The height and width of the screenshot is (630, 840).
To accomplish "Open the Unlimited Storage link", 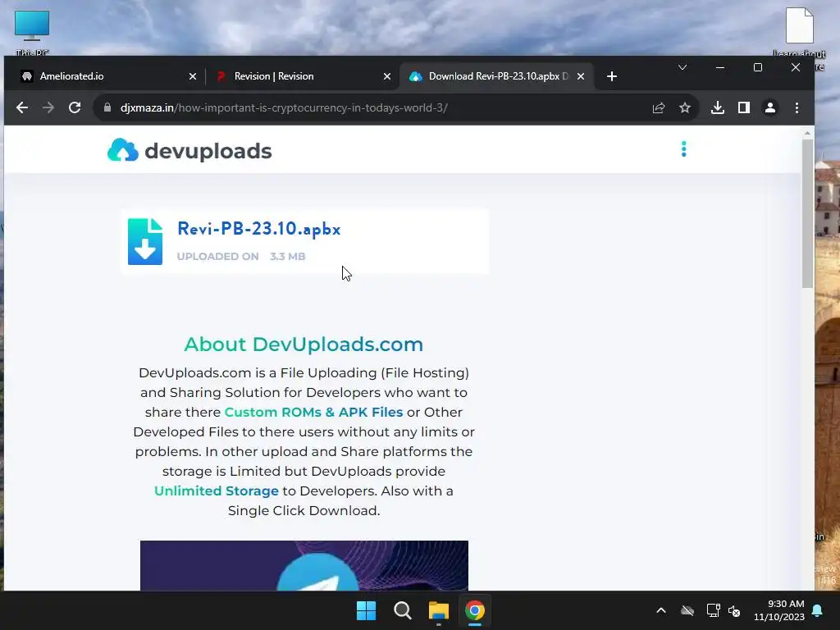I will tap(217, 491).
